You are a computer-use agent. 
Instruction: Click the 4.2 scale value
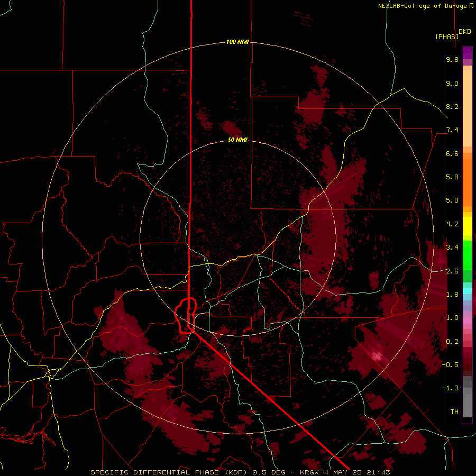pos(452,224)
